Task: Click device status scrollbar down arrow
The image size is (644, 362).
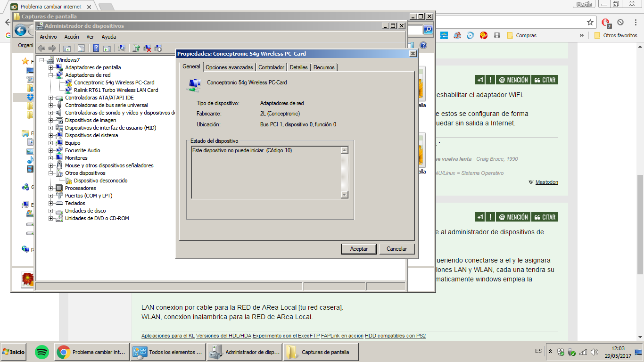Action: click(344, 195)
